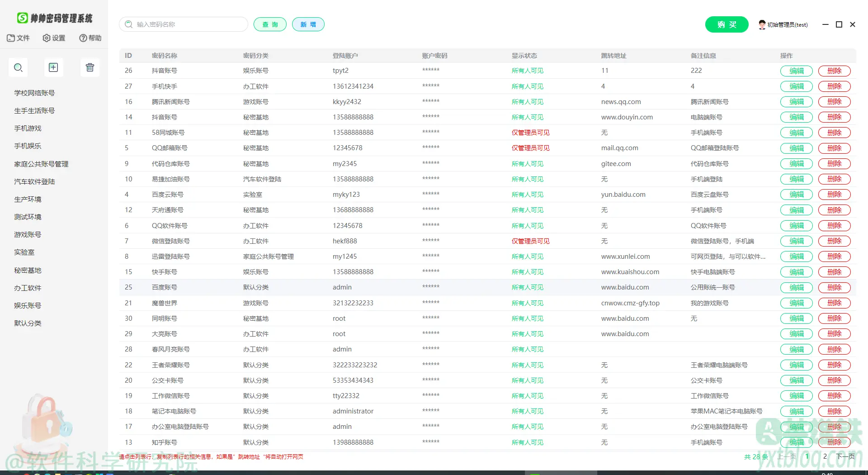Edit the 腾讯新闻账号 entry
The width and height of the screenshot is (868, 475).
797,102
